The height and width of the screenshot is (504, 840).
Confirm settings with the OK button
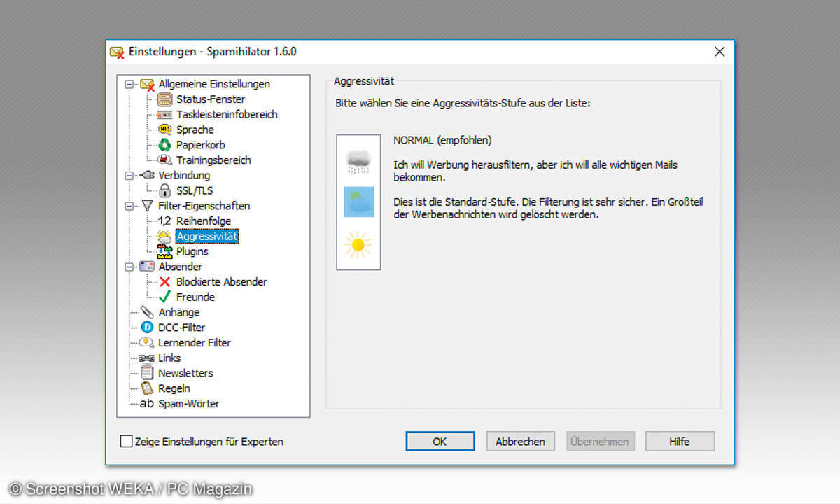(440, 442)
